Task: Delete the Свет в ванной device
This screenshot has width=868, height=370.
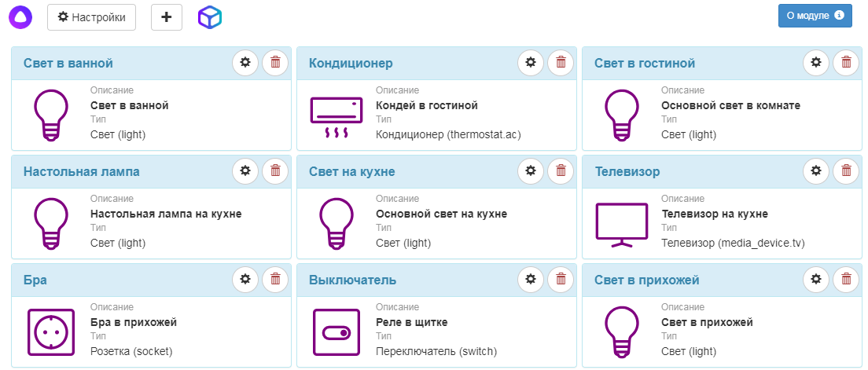Action: [274, 63]
